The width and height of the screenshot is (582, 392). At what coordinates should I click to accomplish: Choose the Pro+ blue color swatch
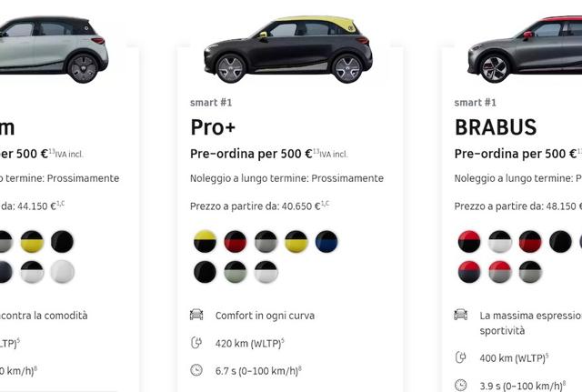point(326,241)
